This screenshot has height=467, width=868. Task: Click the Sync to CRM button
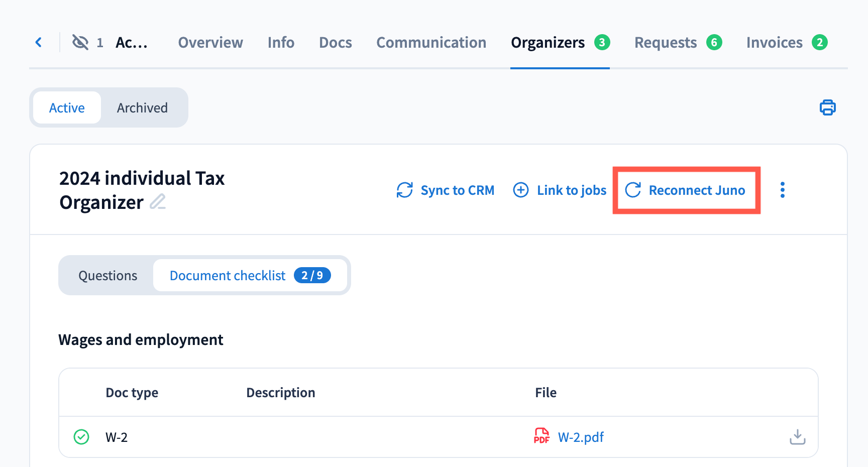pyautogui.click(x=445, y=190)
